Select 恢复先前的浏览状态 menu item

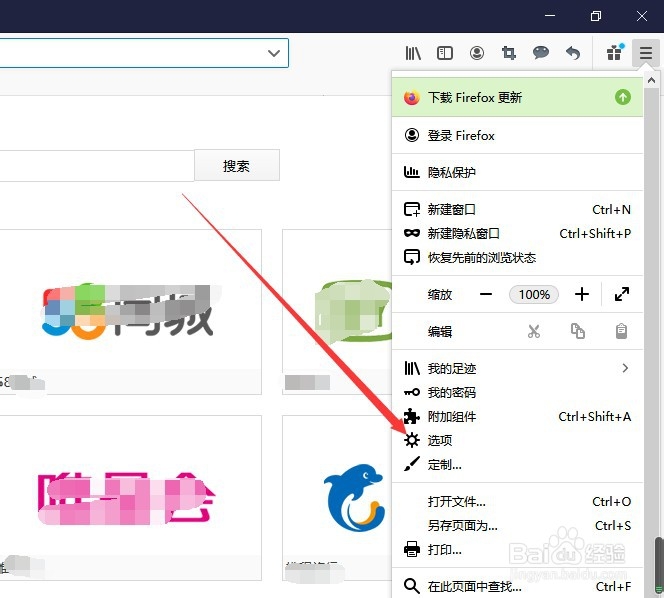517,257
